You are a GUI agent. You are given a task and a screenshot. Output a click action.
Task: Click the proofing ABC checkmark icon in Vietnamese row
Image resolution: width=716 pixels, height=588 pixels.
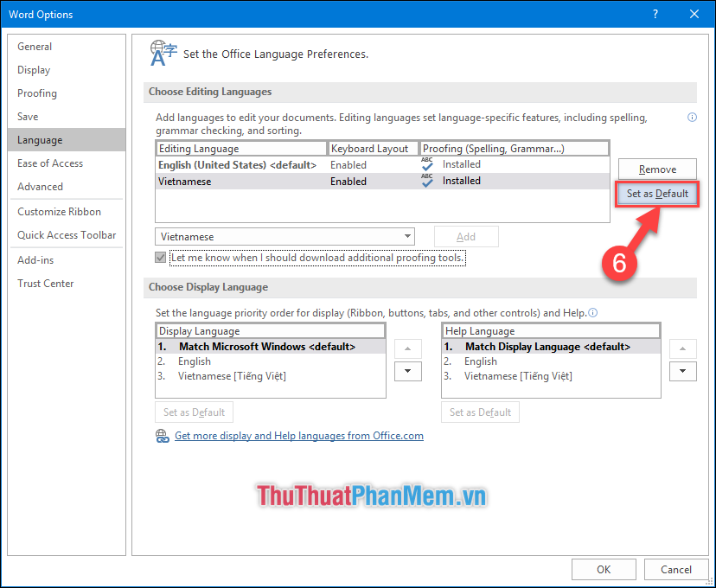(427, 181)
